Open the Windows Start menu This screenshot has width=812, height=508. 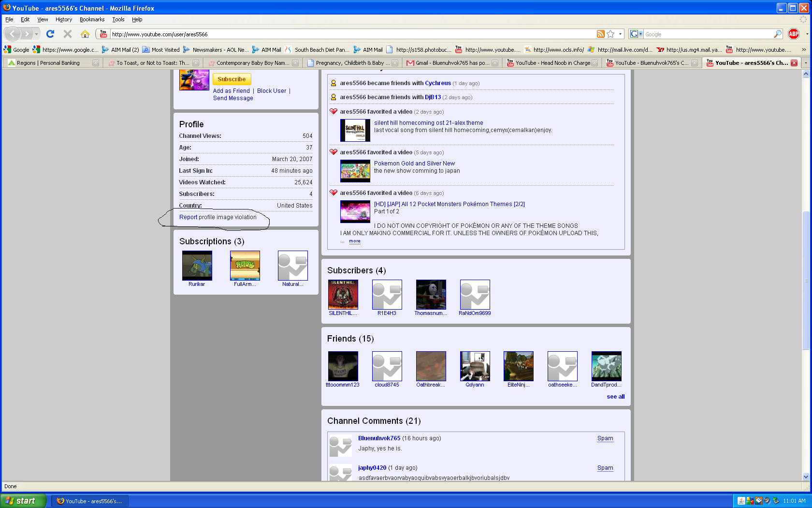coord(23,501)
